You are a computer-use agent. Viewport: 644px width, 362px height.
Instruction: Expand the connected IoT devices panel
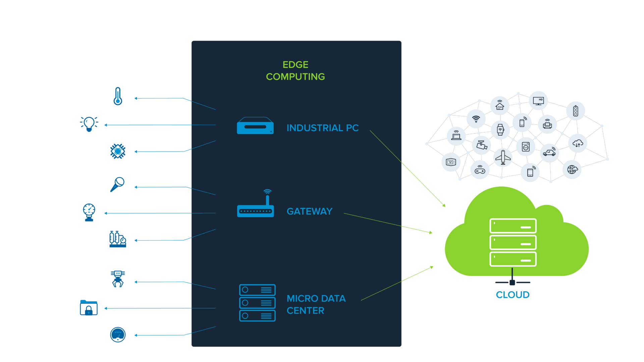(x=508, y=137)
